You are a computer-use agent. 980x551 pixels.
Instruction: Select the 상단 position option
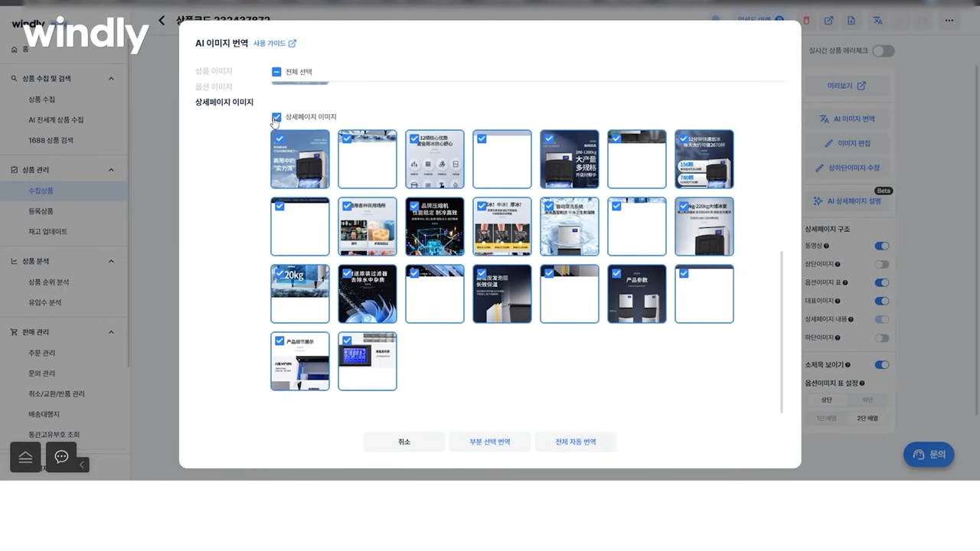point(827,400)
